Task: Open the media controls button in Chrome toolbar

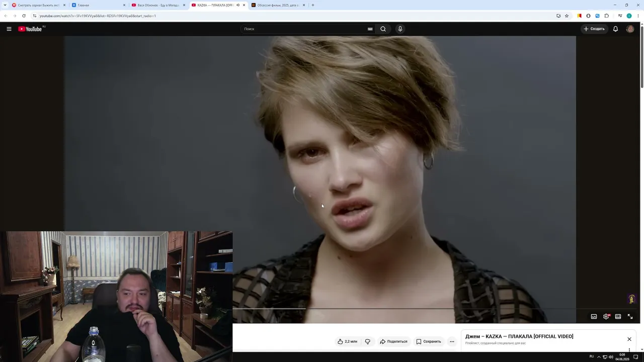Action: pyautogui.click(x=620, y=16)
